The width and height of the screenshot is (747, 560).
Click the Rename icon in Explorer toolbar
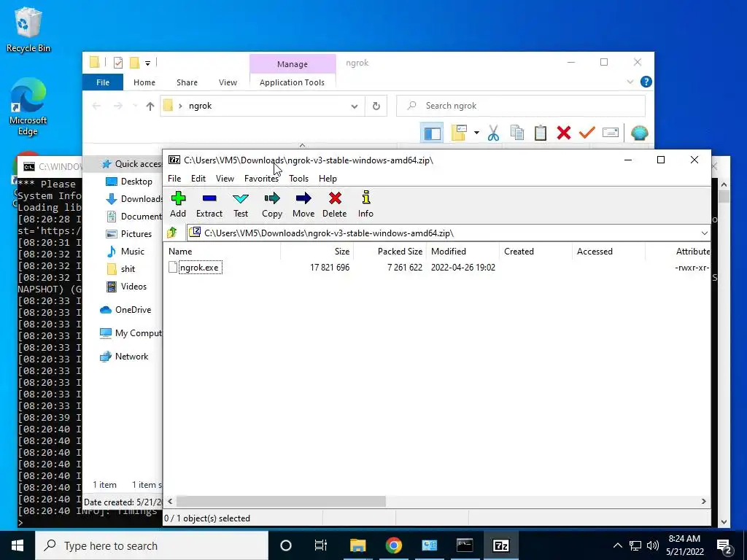click(x=611, y=133)
